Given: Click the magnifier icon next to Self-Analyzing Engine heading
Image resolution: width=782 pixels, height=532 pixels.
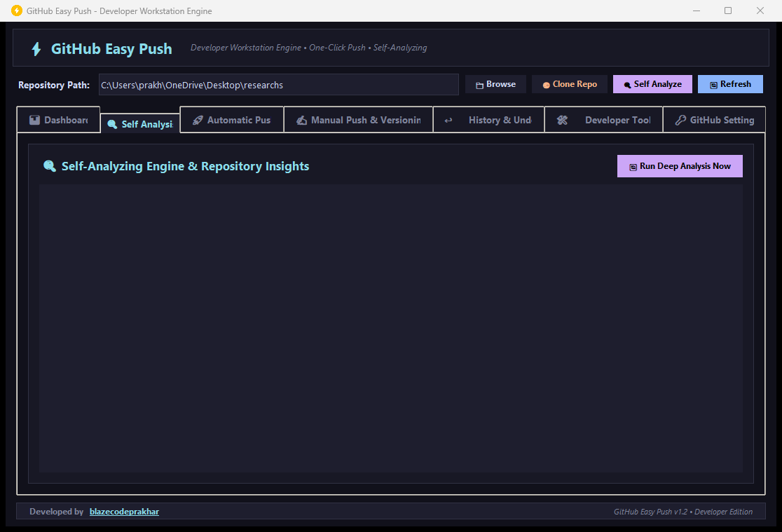Looking at the screenshot, I should pos(49,166).
